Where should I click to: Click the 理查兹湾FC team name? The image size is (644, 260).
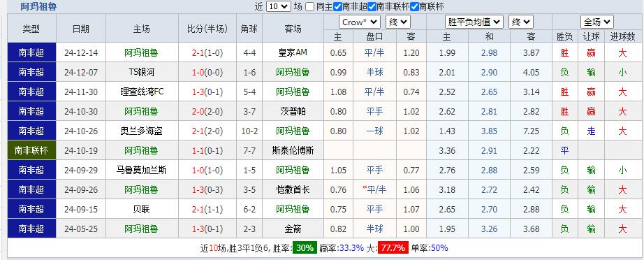click(142, 92)
